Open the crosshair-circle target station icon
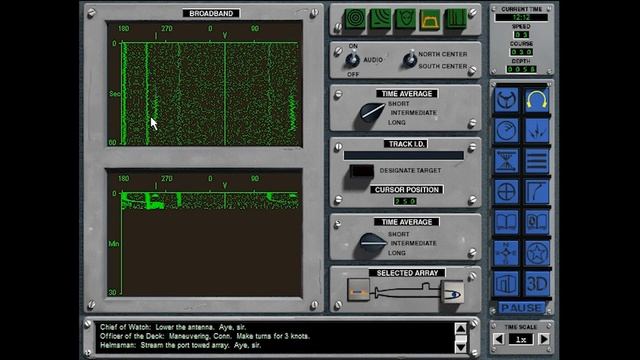This screenshot has height=360, width=640. point(506,191)
